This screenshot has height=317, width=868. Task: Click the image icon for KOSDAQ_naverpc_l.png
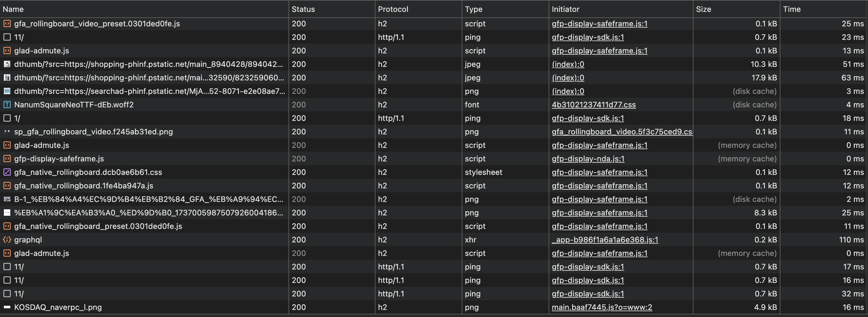(x=7, y=307)
